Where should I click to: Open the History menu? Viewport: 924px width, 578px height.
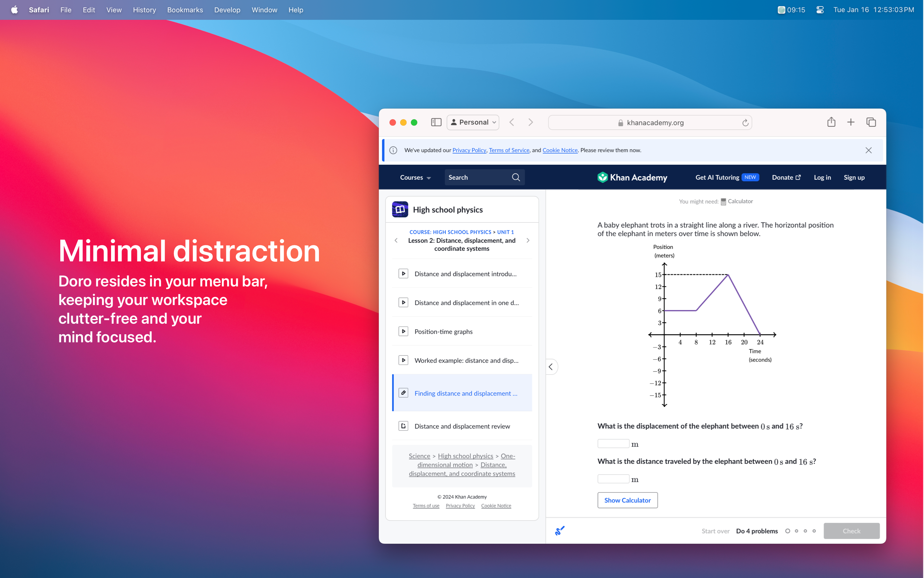(144, 10)
